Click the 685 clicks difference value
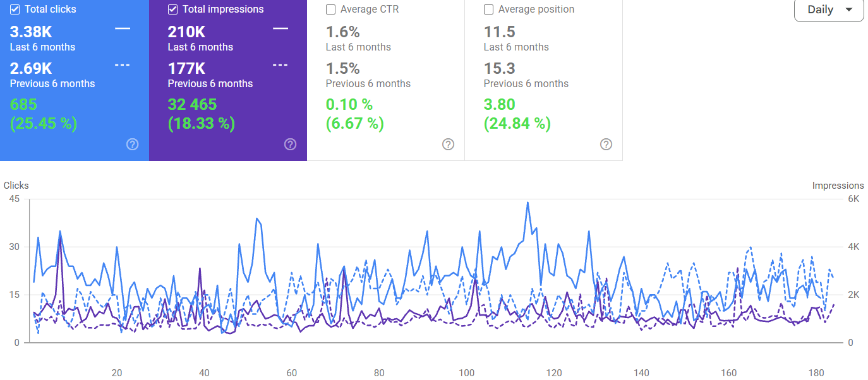Viewport: 868px width, 380px height. 24,104
